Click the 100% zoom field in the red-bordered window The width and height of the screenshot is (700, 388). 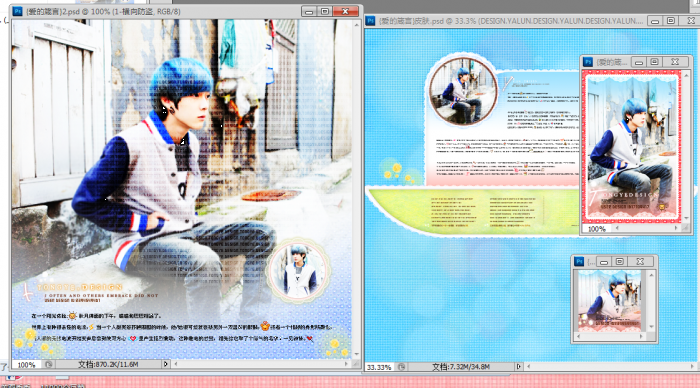click(596, 229)
